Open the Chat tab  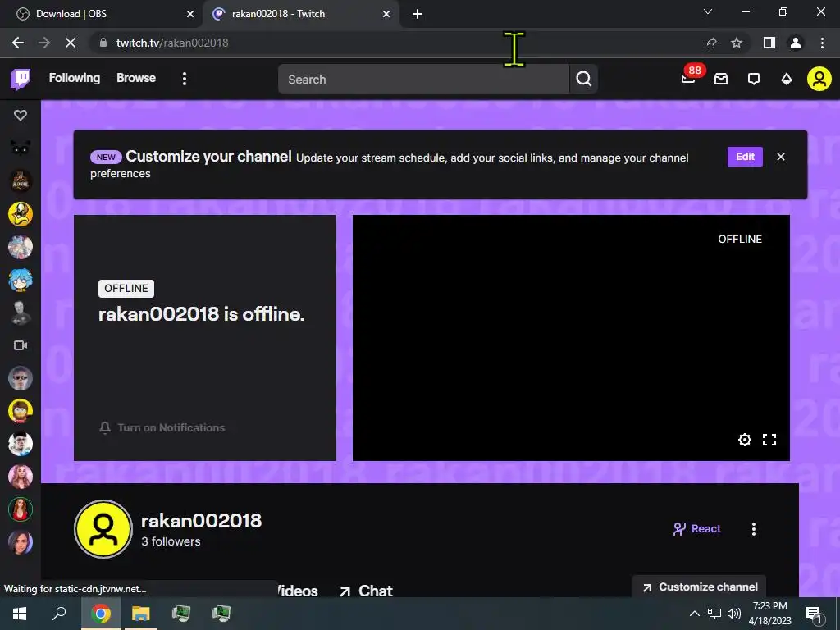click(x=367, y=591)
